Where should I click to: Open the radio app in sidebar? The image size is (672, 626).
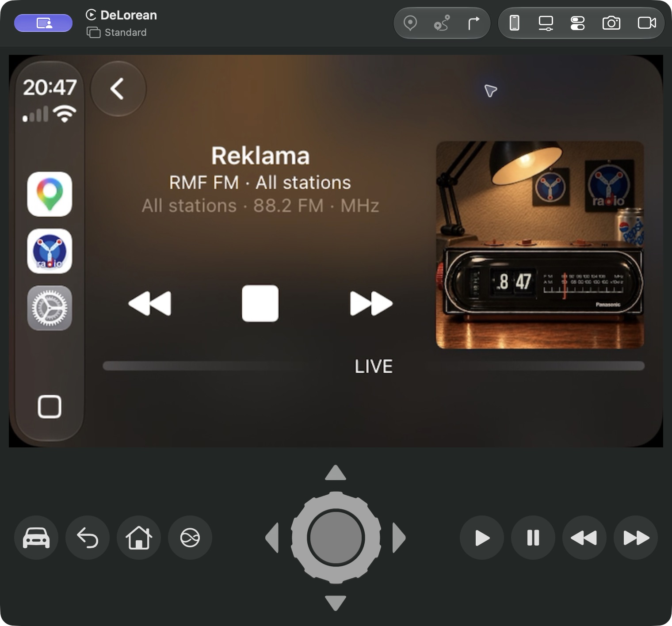point(50,251)
